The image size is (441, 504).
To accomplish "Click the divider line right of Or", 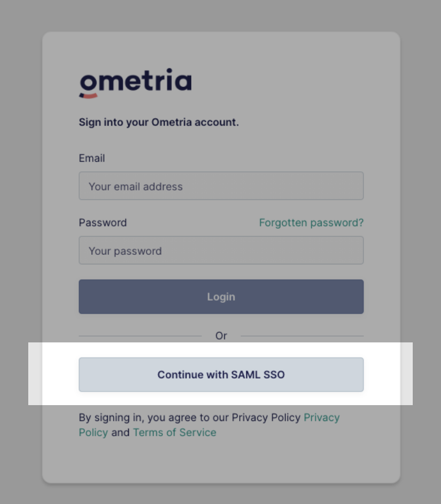I will pyautogui.click(x=302, y=336).
